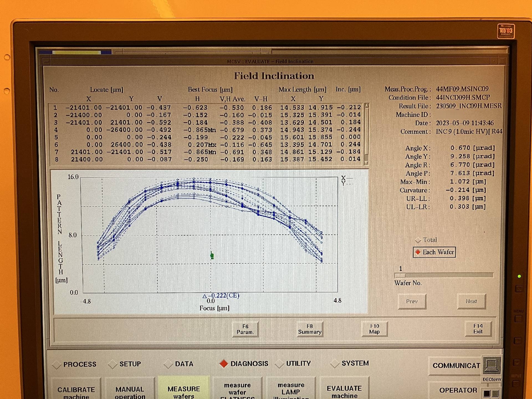Click the Locate [µm] column header
Image resolution: width=532 pixels, height=399 pixels.
[x=107, y=90]
